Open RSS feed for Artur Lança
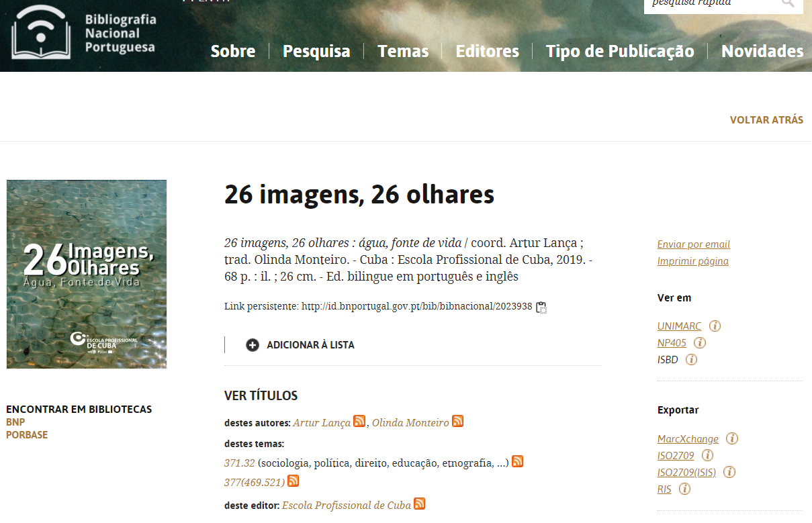This screenshot has height=523, width=812. [359, 422]
